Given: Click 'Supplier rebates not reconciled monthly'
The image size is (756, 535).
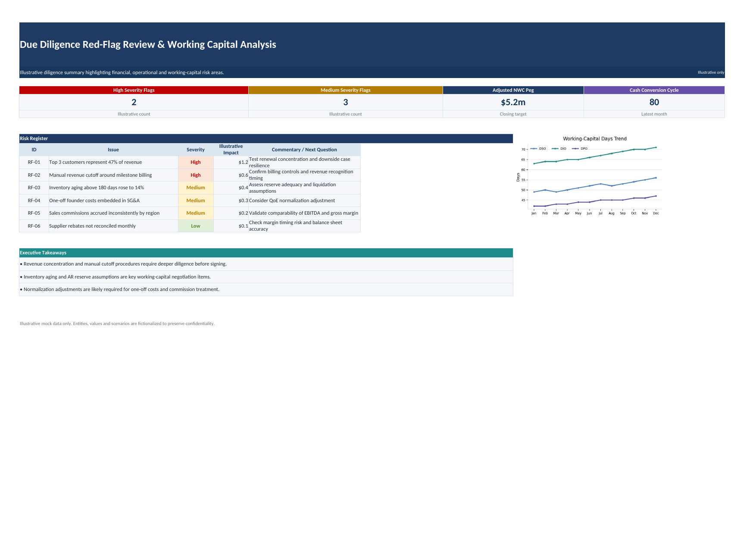Looking at the screenshot, I should [92, 226].
